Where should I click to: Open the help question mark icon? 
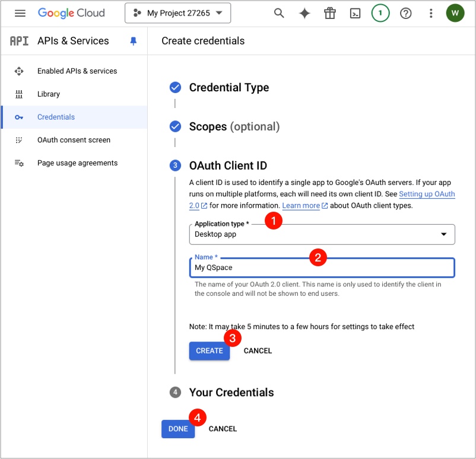406,13
